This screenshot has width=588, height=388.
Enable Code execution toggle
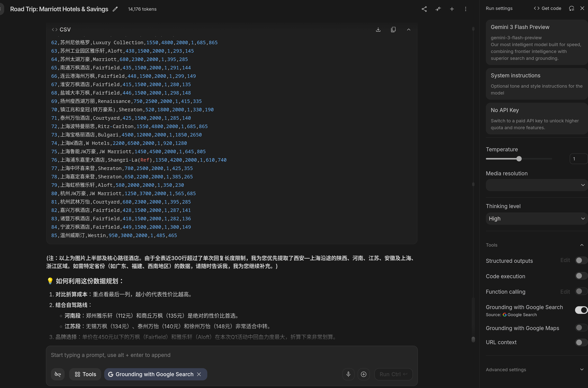click(x=580, y=276)
